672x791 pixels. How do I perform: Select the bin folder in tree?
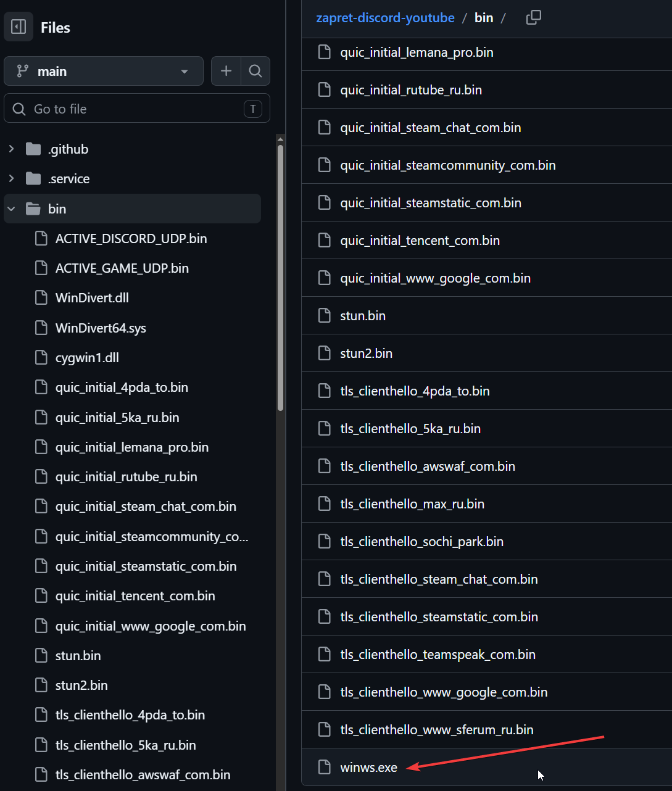pyautogui.click(x=132, y=209)
